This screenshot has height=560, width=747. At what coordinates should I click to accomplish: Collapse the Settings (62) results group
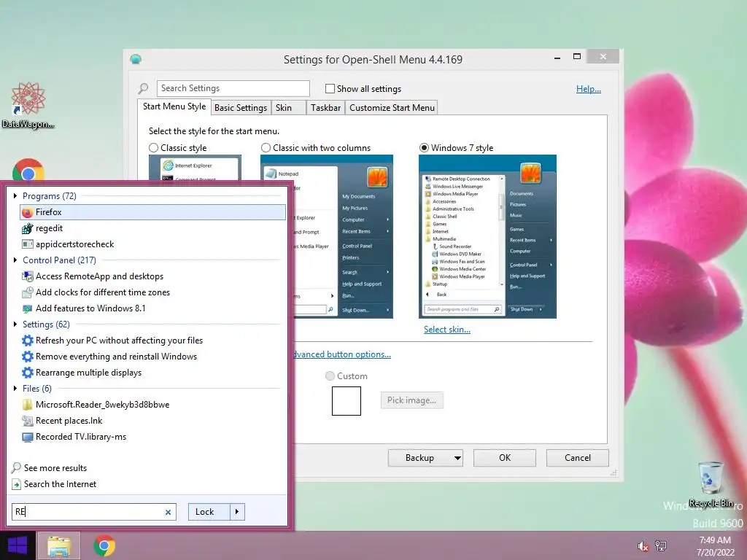[x=15, y=324]
